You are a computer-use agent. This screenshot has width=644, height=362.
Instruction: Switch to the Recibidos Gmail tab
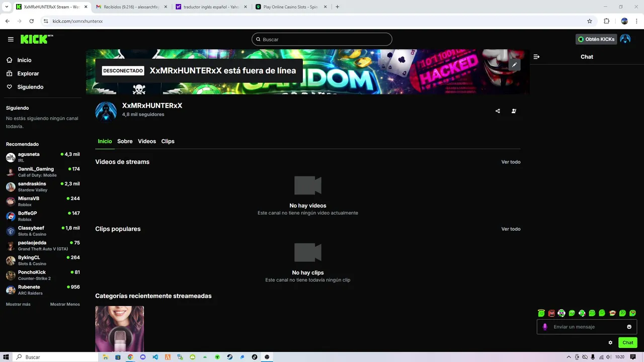[x=131, y=7]
